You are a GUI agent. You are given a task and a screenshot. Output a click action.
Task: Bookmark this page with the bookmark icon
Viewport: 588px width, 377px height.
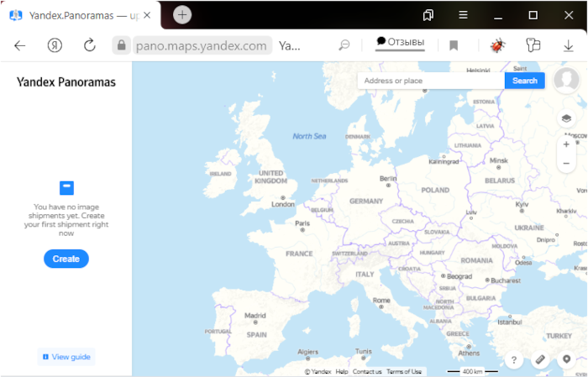coord(454,45)
